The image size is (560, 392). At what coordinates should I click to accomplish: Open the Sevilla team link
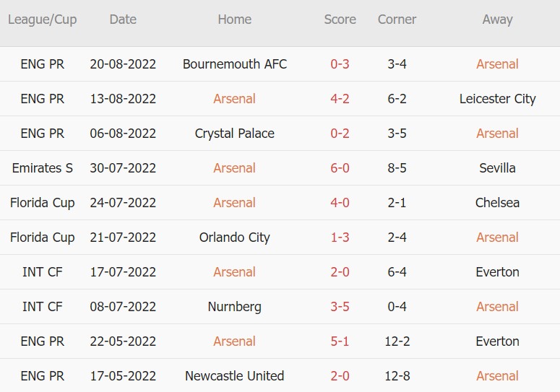pos(497,168)
